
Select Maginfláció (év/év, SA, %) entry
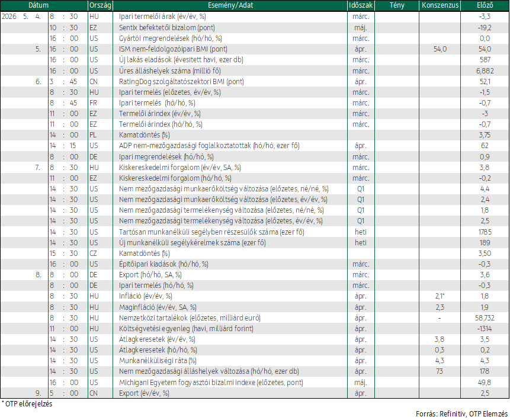158,307
